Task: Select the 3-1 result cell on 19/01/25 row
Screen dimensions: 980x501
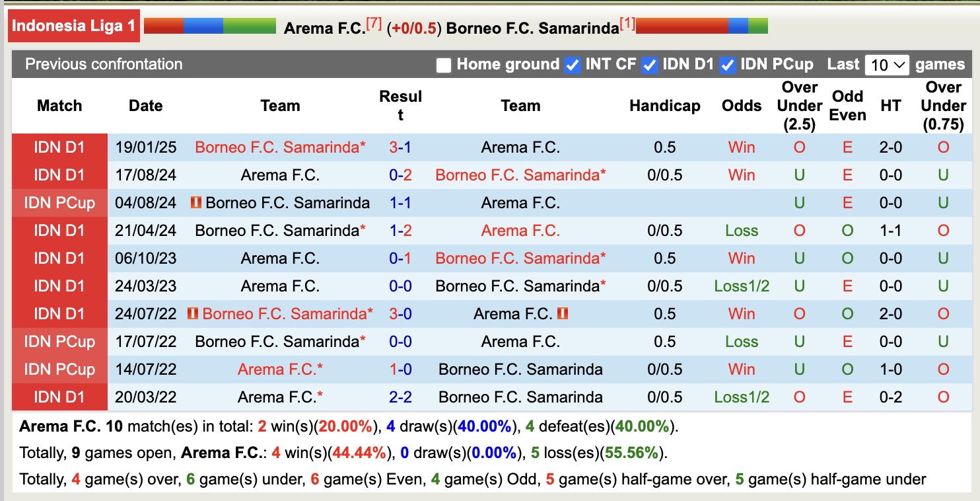Action: (x=399, y=147)
